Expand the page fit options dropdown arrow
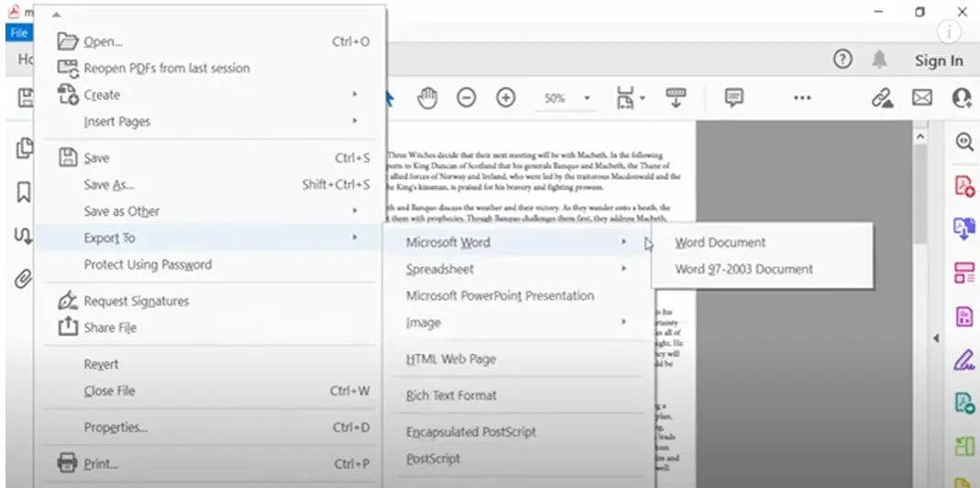 (x=643, y=98)
